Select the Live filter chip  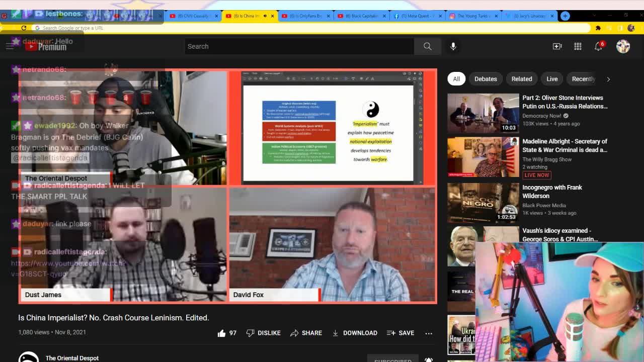(x=552, y=78)
